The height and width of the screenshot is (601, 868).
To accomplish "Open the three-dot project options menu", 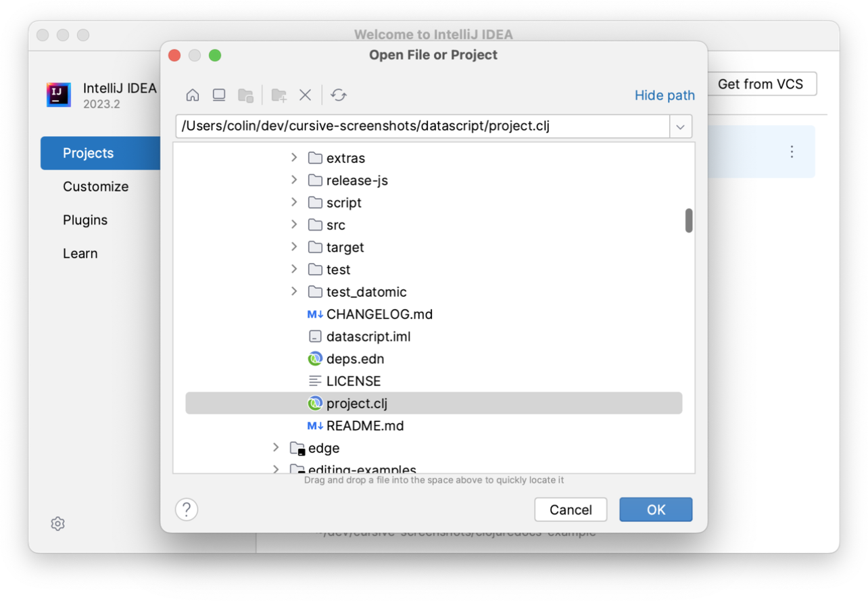I will tap(792, 152).
